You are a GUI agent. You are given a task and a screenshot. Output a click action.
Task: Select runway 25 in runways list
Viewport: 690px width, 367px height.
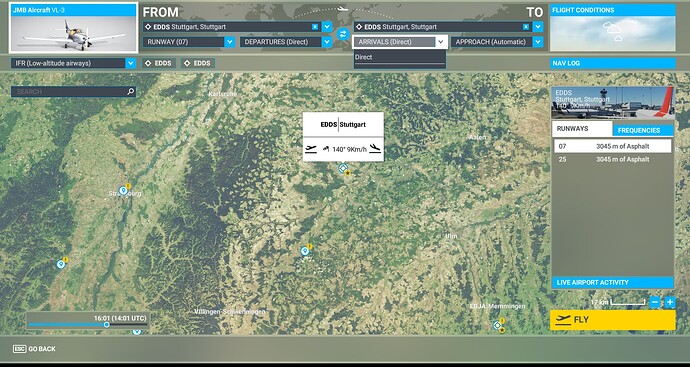613,159
